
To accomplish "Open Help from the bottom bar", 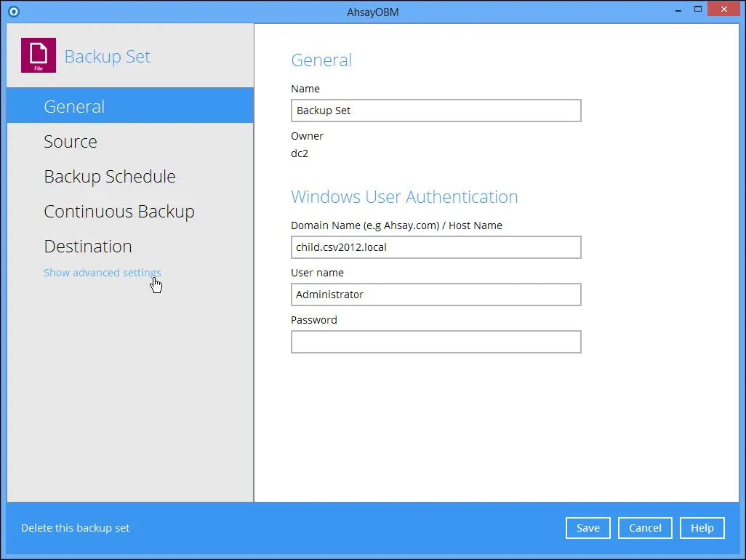I will tap(702, 528).
